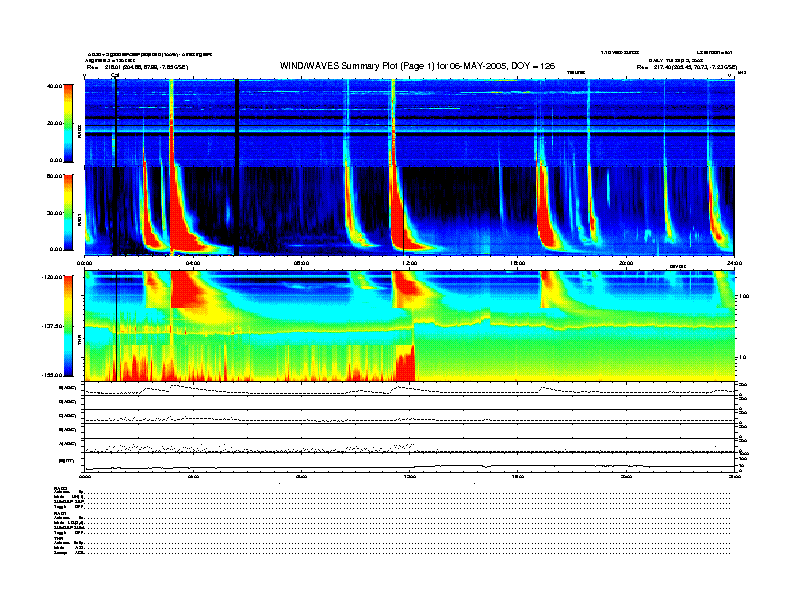Screen dimensions: 792x612
Task: Click the 00:00 label under line plots
Action: click(84, 476)
